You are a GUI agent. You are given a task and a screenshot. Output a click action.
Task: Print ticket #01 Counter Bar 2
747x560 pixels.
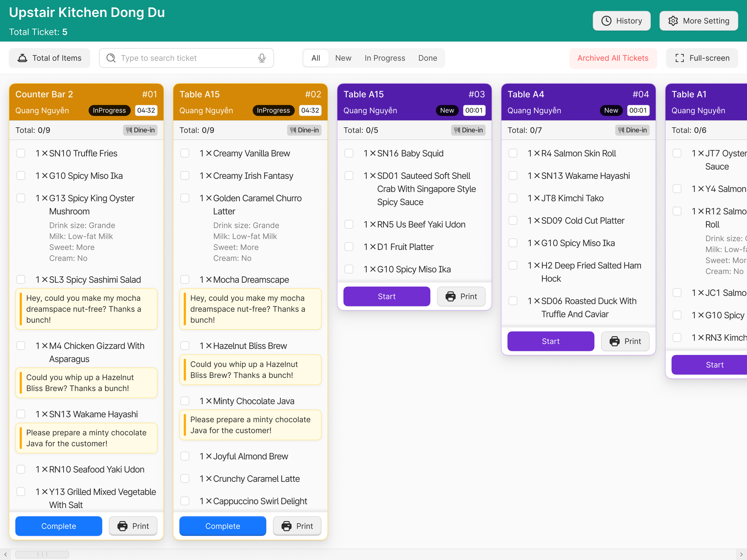pyautogui.click(x=133, y=526)
